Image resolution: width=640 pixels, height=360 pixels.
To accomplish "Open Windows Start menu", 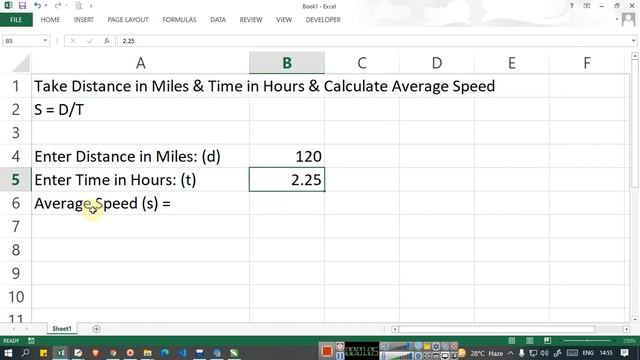I will 8,353.
